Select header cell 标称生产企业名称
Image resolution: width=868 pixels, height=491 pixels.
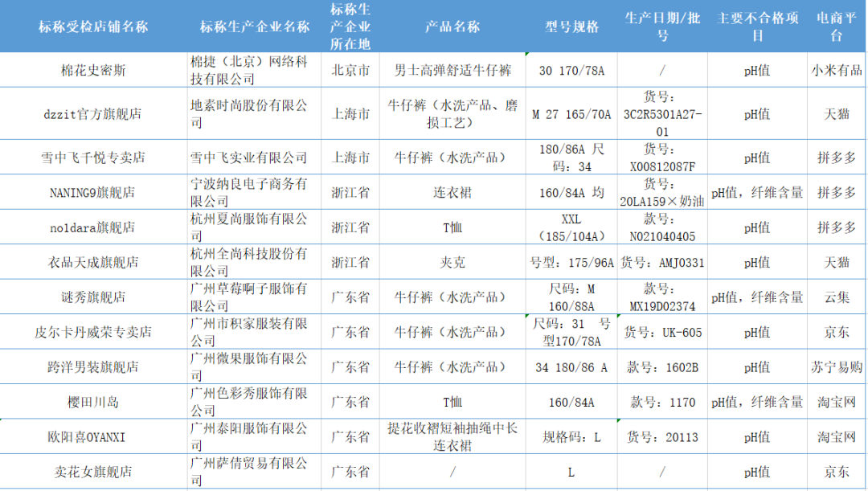click(x=255, y=27)
